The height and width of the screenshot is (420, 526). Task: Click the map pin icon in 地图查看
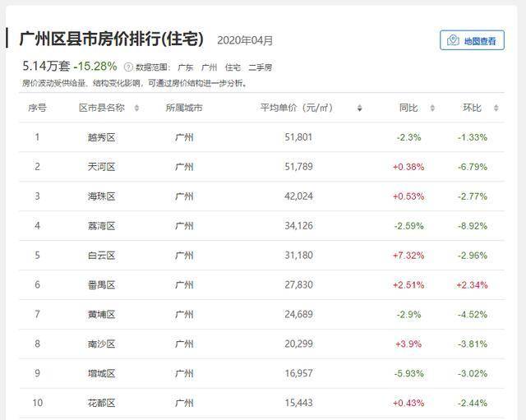[x=453, y=40]
